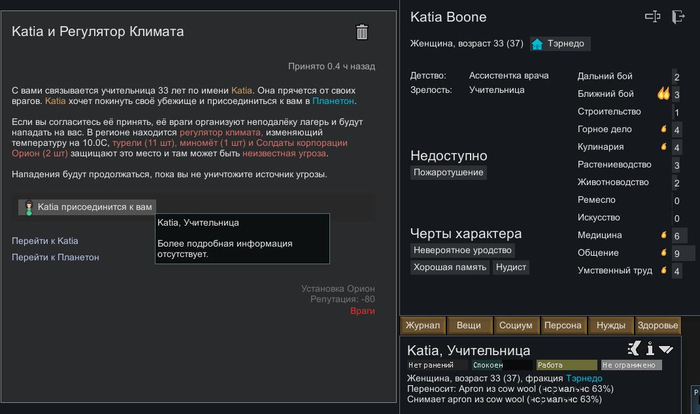Open the Журнал tab
Image resolution: width=700 pixels, height=414 pixels.
422,325
